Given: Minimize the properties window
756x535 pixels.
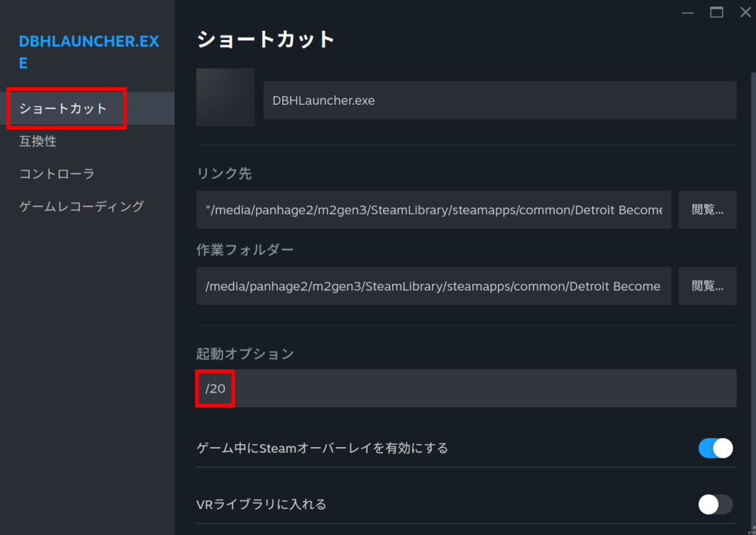Looking at the screenshot, I should point(687,13).
